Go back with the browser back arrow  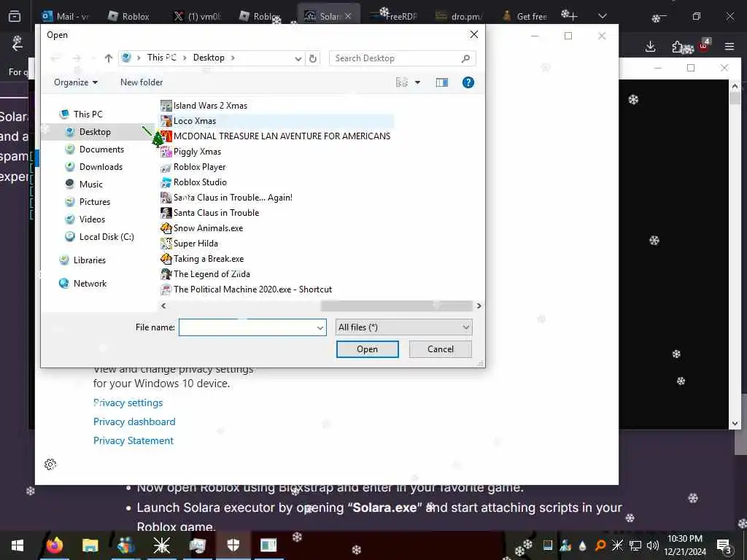point(18,45)
